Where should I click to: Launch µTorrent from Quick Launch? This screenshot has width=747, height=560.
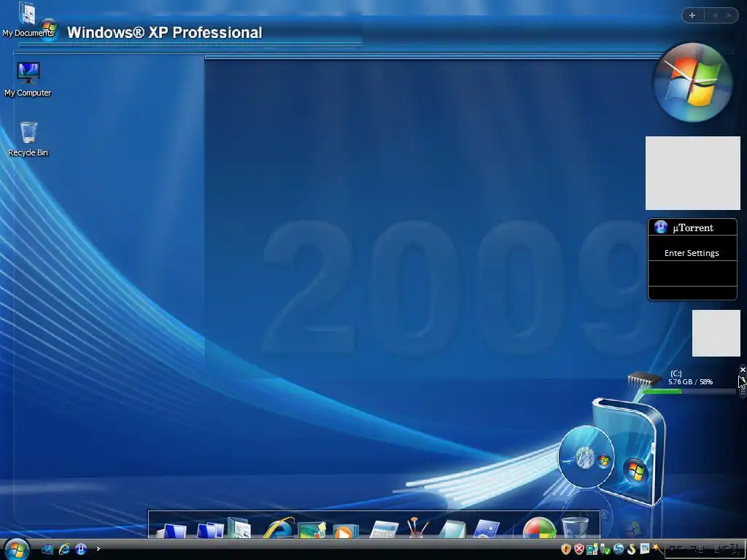tap(80, 548)
